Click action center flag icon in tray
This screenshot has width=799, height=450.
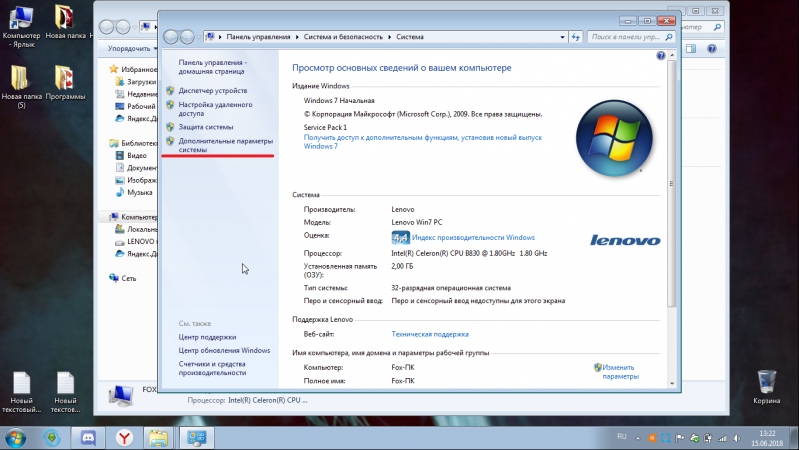tap(680, 438)
